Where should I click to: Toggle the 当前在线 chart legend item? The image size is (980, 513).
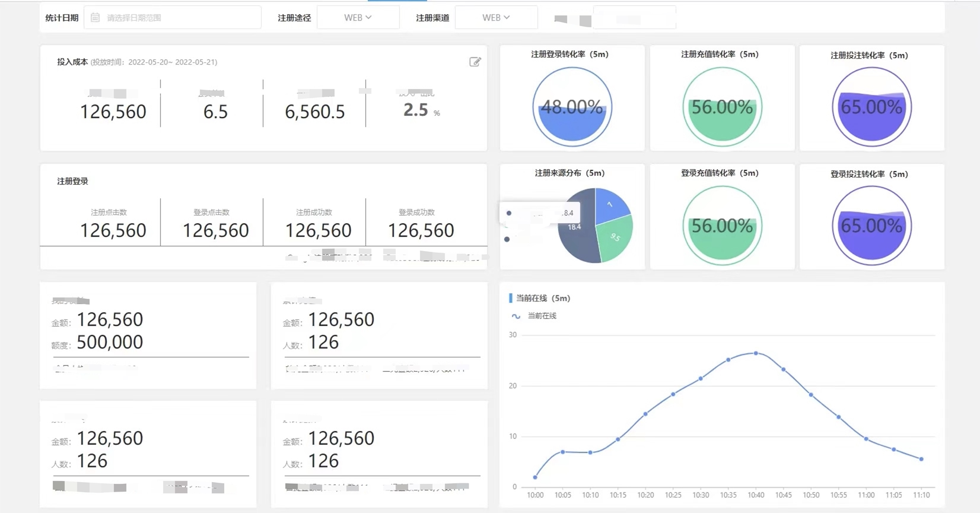[x=534, y=316]
